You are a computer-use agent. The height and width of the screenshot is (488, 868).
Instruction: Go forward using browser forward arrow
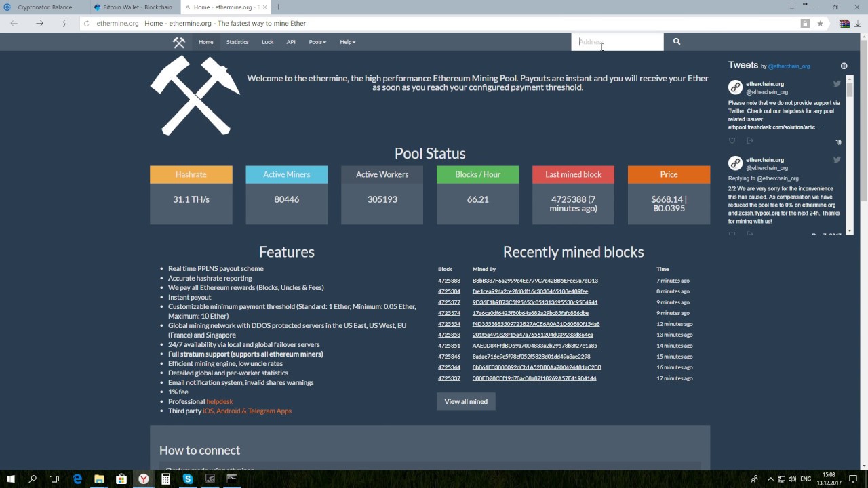click(39, 23)
